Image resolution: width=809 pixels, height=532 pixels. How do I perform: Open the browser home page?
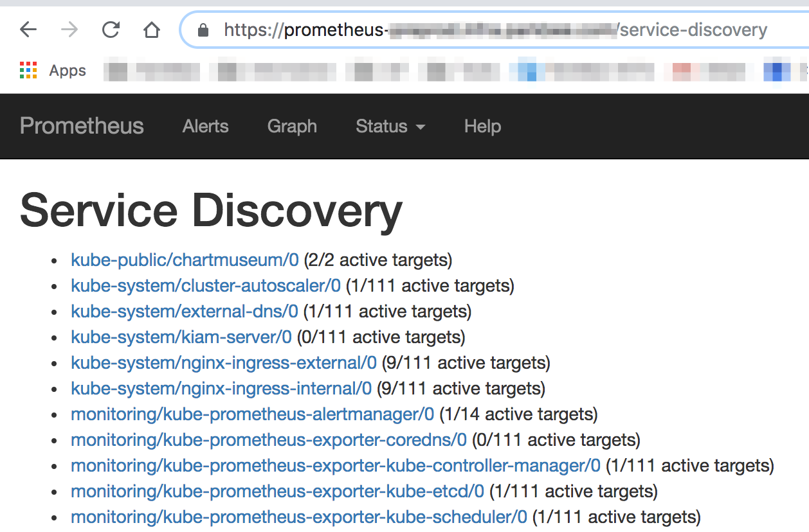[150, 30]
